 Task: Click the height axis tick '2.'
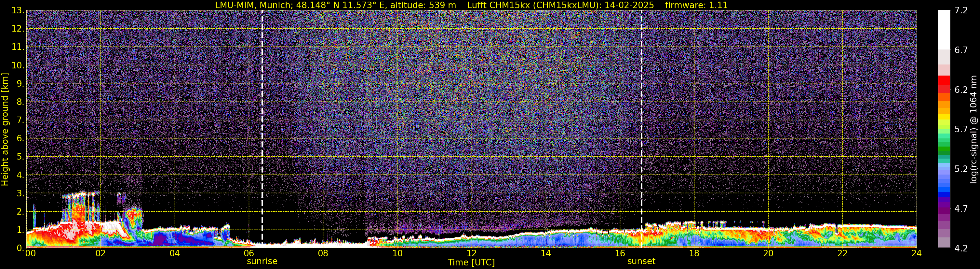[20, 211]
